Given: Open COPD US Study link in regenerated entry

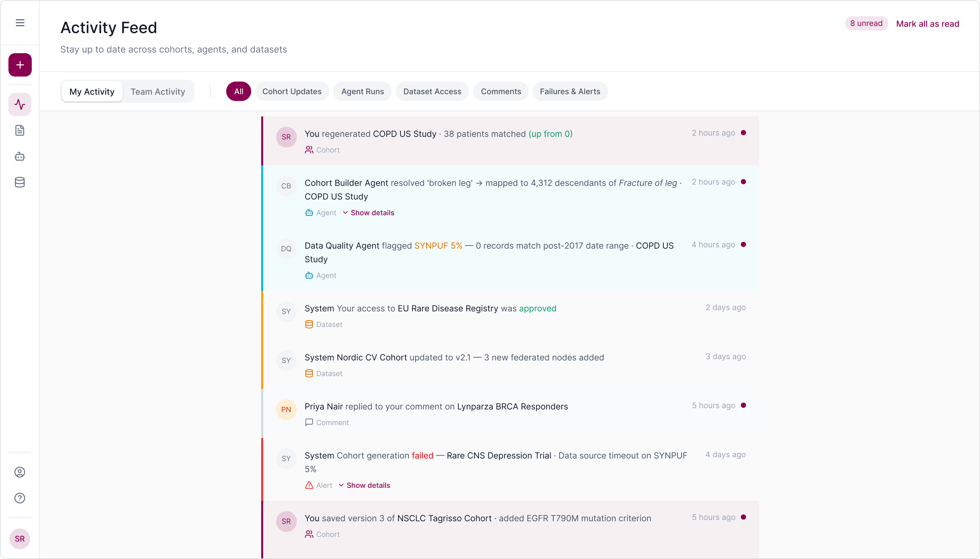Looking at the screenshot, I should (404, 134).
